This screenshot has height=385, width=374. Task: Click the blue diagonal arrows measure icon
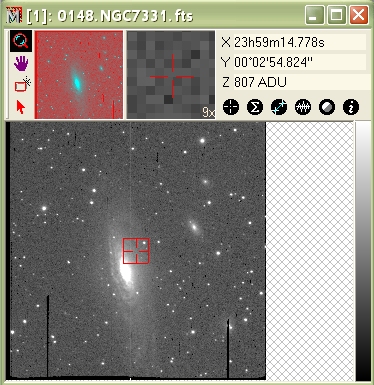tap(279, 107)
